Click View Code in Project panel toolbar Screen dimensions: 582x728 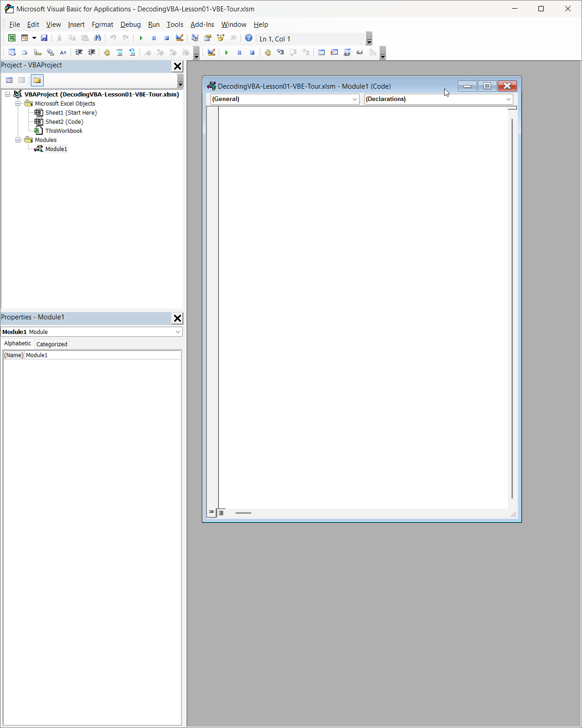(9, 81)
